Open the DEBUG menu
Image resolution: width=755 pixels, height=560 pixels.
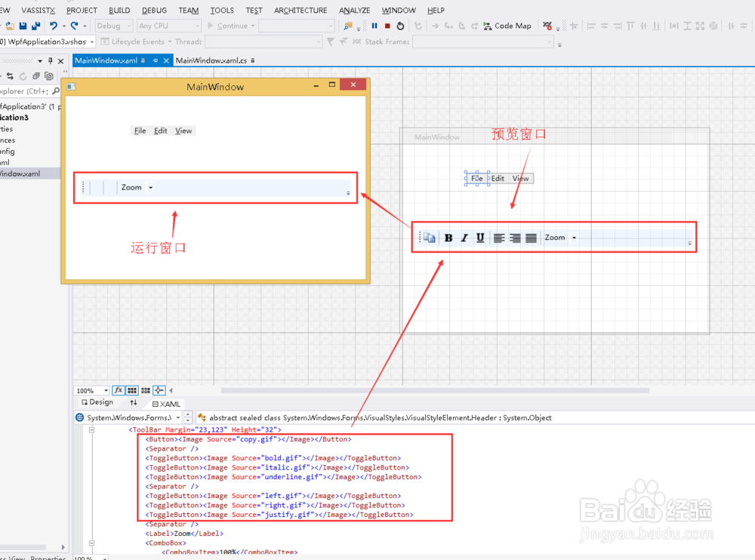tap(154, 10)
